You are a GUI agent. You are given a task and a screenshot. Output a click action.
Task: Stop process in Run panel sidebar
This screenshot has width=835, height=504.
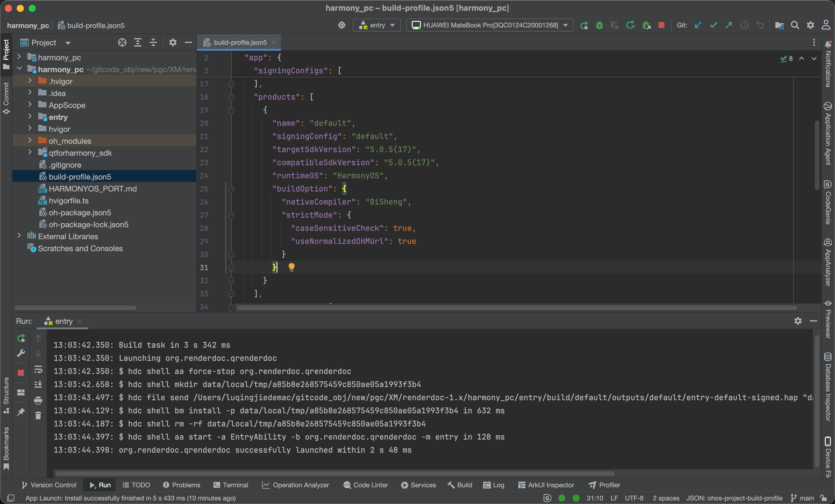click(x=21, y=372)
